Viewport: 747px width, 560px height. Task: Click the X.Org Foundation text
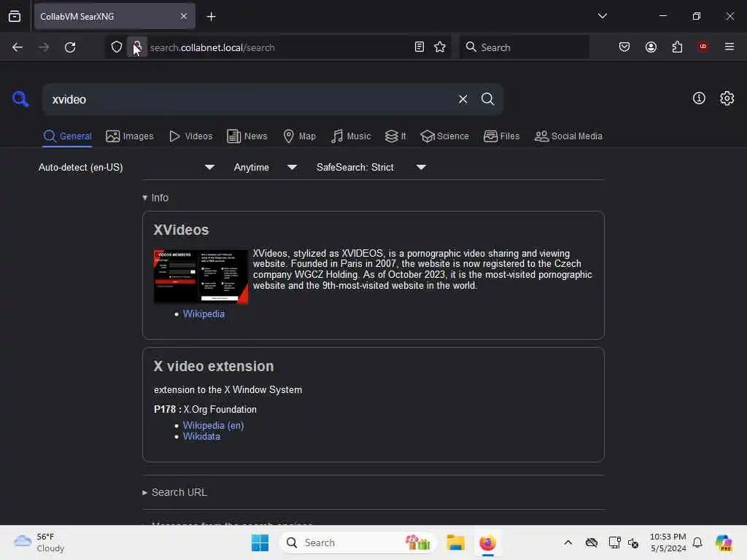pos(220,410)
